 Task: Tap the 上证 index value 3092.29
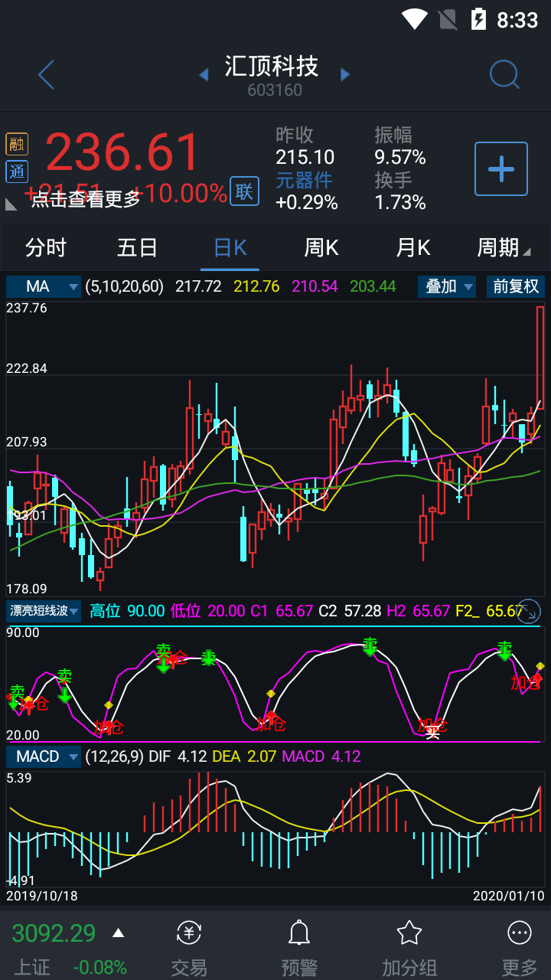pyautogui.click(x=54, y=933)
